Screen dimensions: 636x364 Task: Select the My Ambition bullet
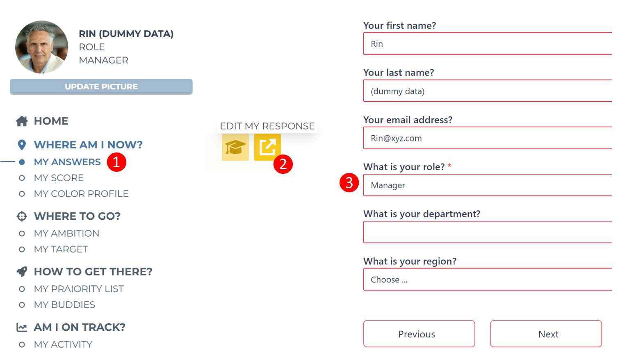(x=22, y=234)
